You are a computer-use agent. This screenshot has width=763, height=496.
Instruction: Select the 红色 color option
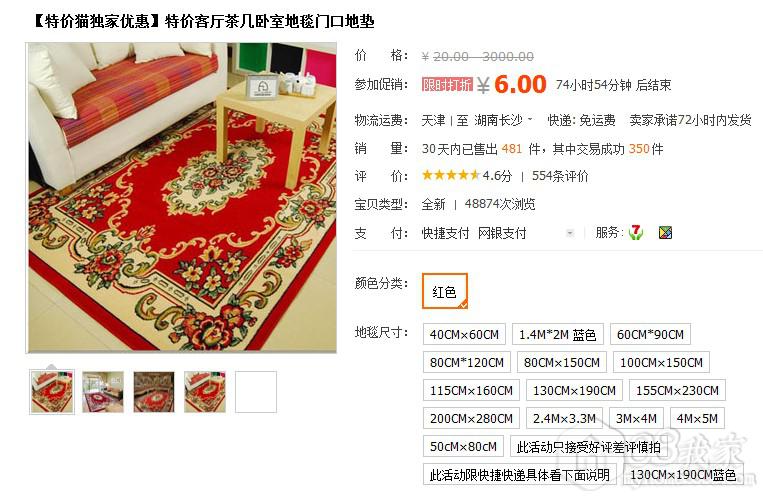pyautogui.click(x=445, y=291)
